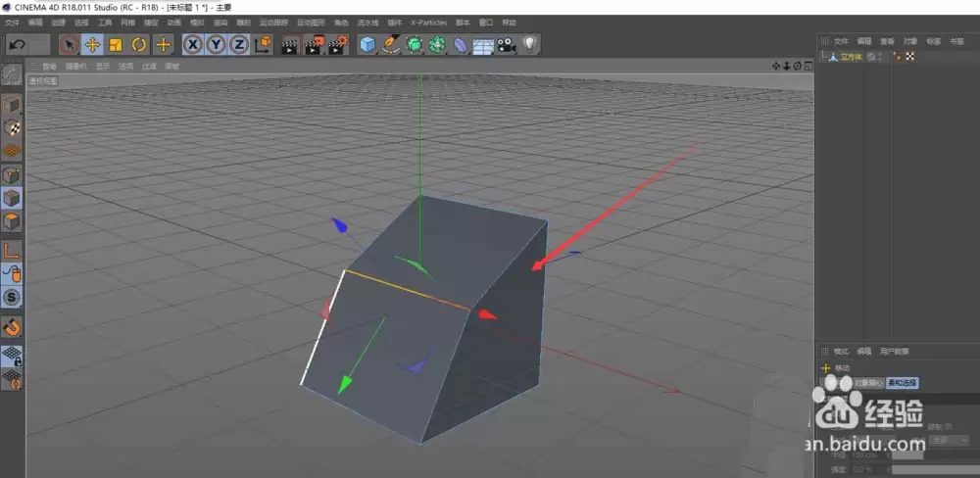Switch to Polygons mode

[12, 220]
